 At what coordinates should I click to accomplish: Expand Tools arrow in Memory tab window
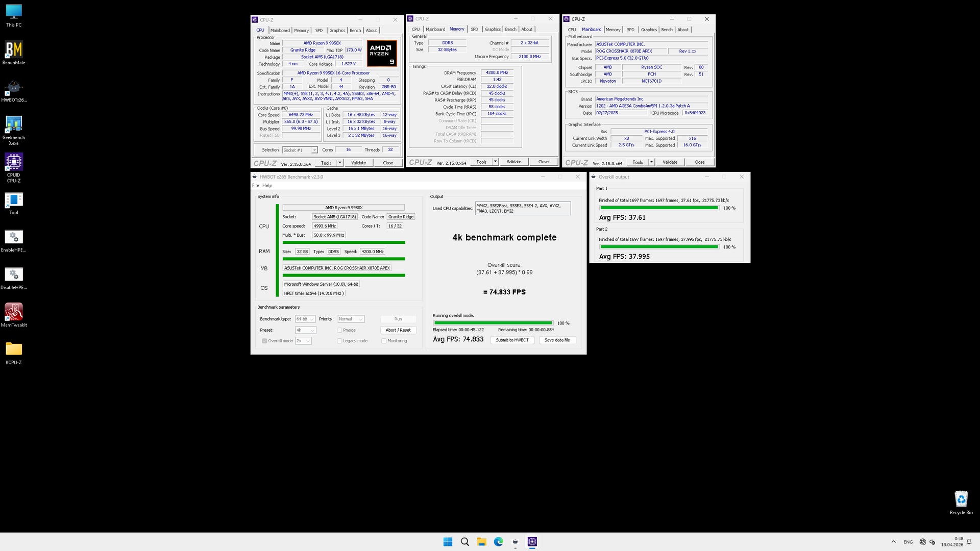[495, 162]
